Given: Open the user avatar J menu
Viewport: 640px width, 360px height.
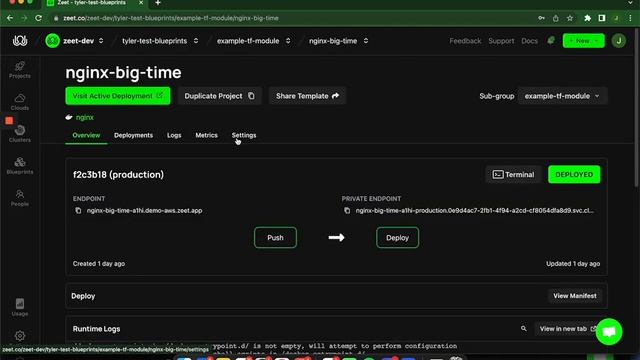Looking at the screenshot, I should tap(618, 41).
